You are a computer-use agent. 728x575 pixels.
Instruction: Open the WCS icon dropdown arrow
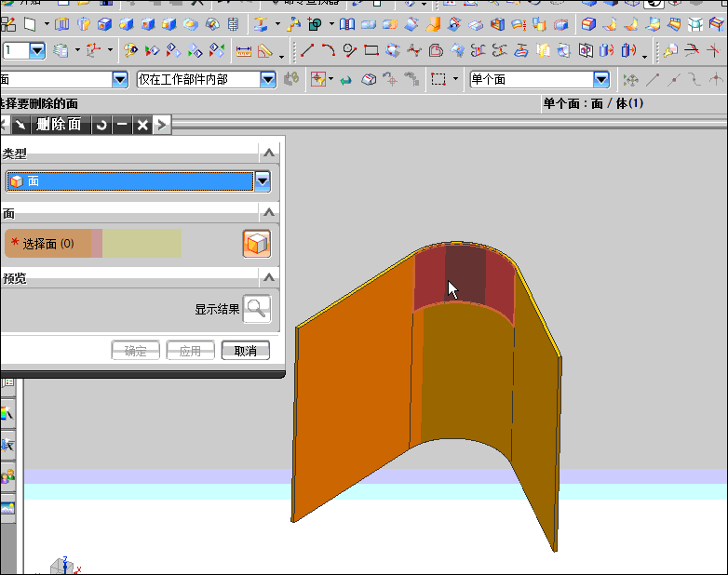[110, 50]
